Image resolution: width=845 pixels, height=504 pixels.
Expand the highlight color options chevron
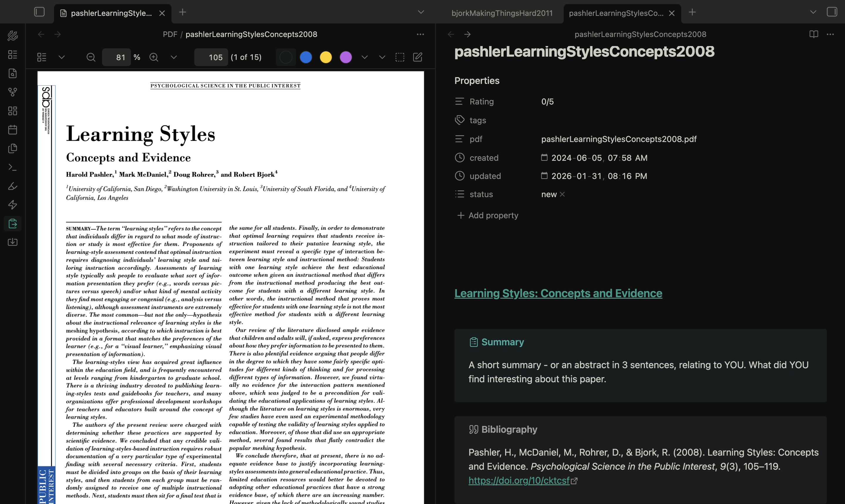364,57
